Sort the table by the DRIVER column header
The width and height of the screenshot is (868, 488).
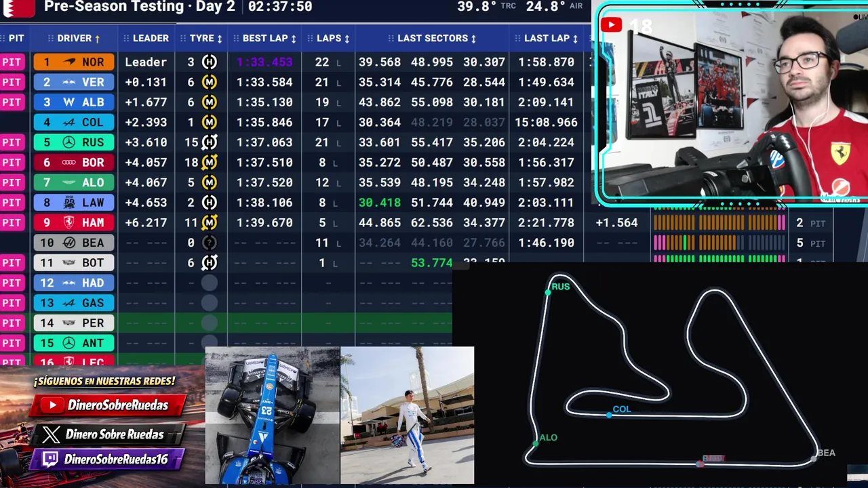[x=74, y=39]
